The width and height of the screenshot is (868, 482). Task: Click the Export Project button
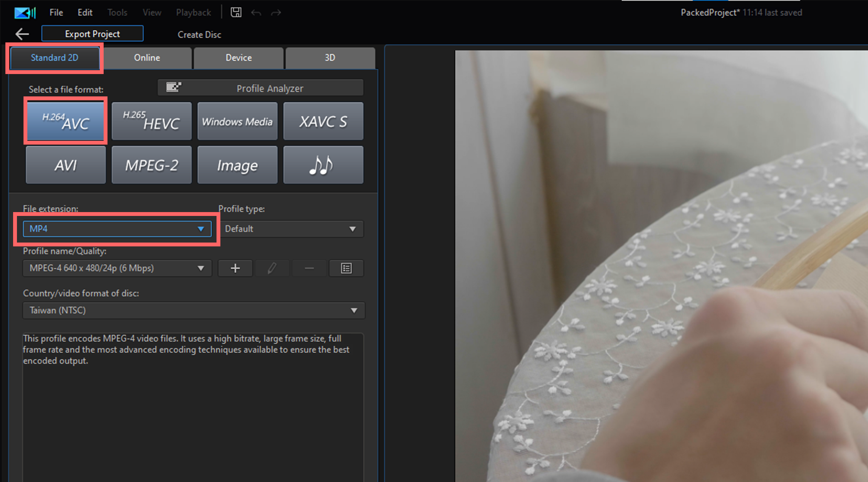92,34
